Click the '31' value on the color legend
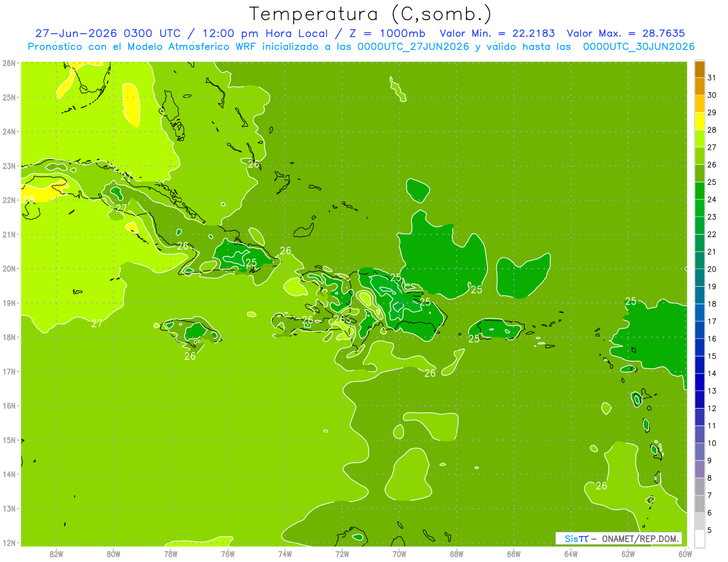 point(712,78)
